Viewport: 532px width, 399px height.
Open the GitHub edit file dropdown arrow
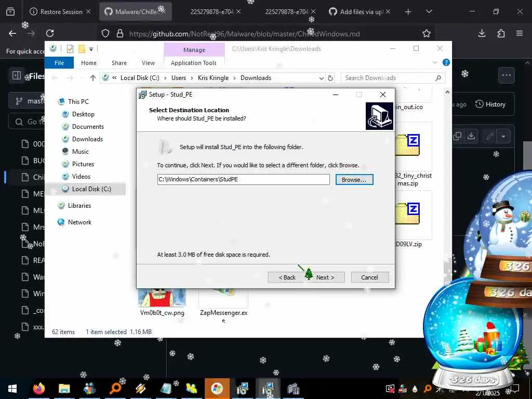[x=503, y=137]
